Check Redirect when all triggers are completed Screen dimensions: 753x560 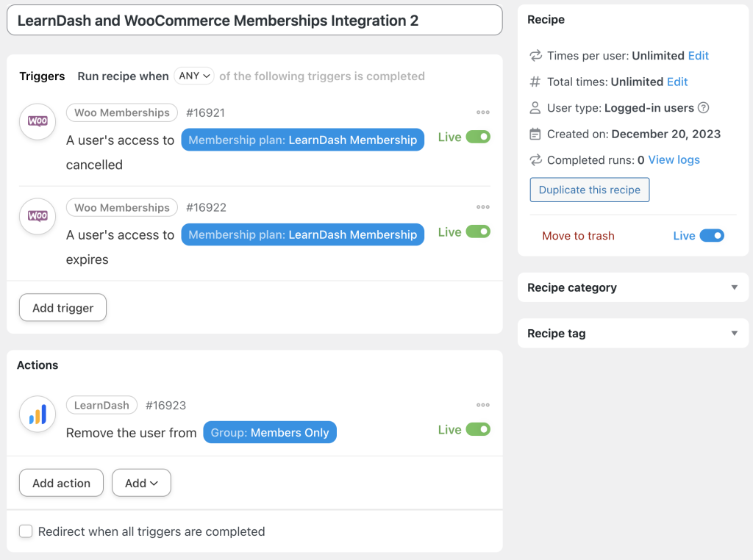coord(26,529)
